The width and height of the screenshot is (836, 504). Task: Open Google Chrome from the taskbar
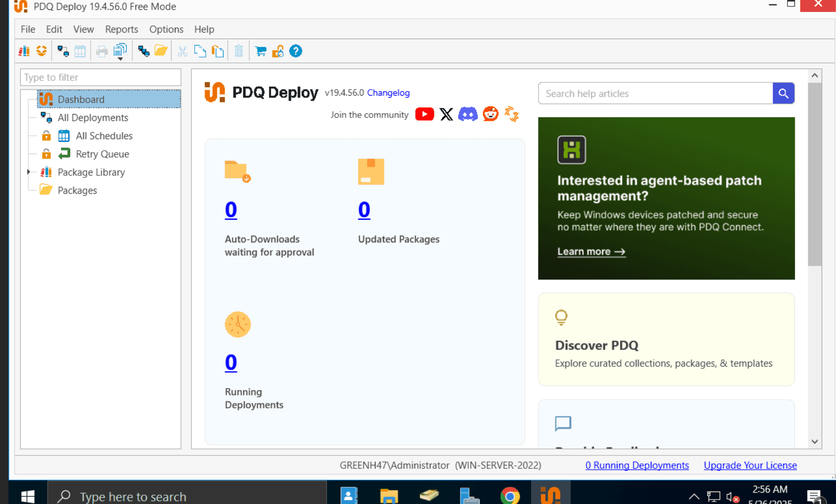click(510, 496)
